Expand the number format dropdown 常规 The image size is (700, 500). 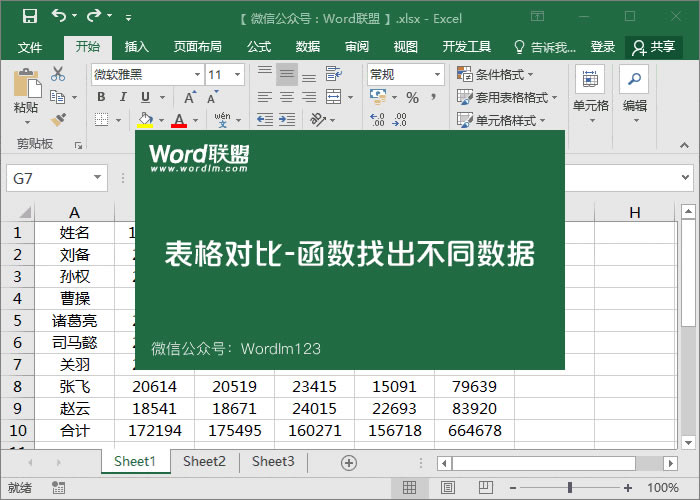(x=437, y=74)
